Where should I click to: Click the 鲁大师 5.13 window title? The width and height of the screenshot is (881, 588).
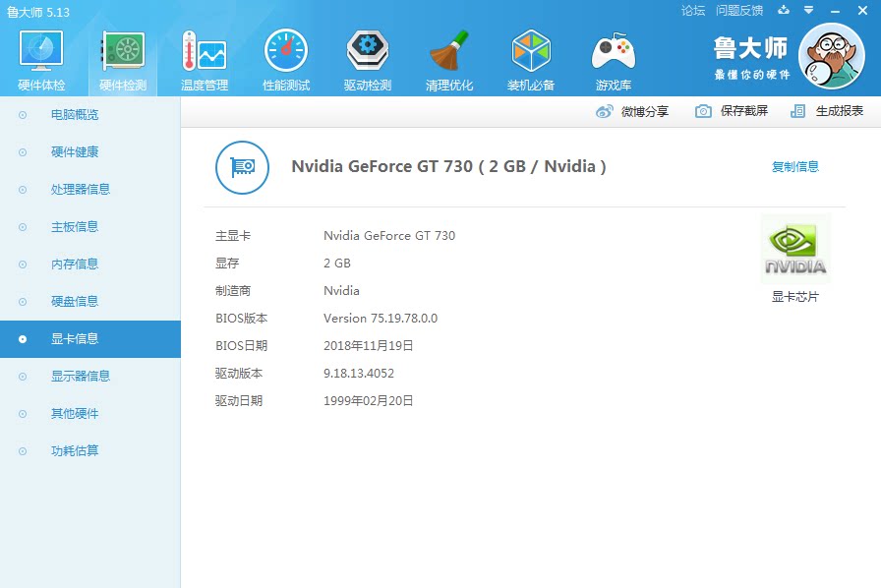point(38,12)
